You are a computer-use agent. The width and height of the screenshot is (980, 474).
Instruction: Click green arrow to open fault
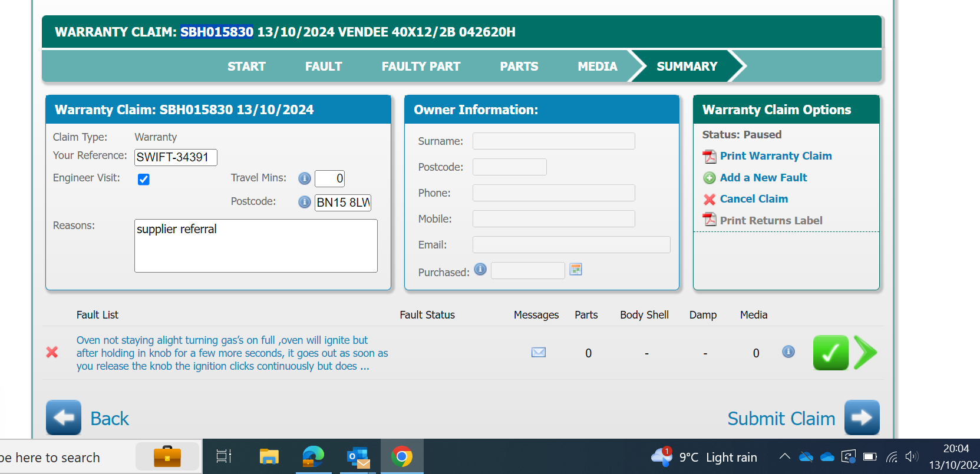click(865, 353)
